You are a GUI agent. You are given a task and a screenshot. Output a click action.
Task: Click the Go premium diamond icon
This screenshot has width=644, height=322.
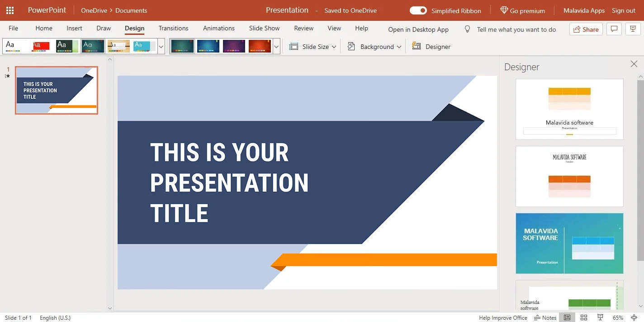(x=504, y=10)
